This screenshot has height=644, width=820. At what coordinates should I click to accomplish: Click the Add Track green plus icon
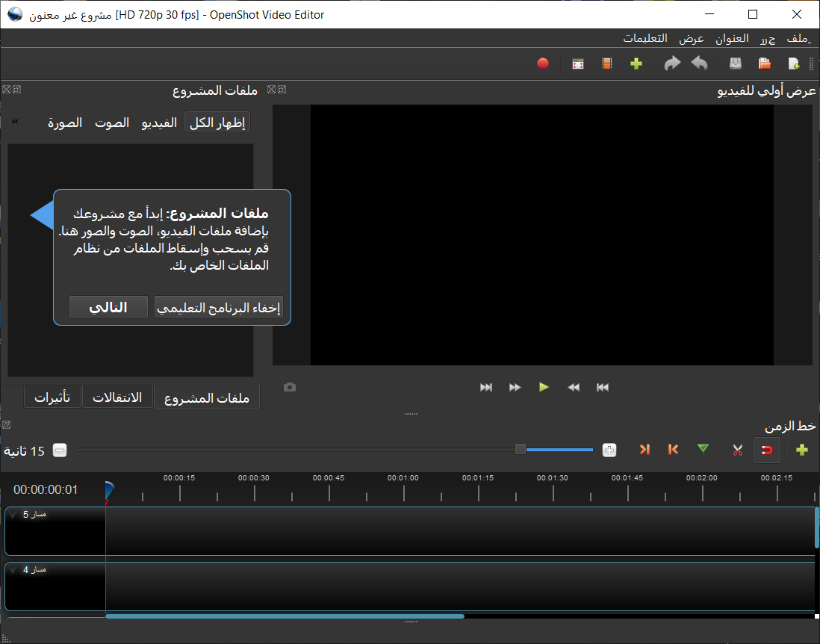(801, 450)
